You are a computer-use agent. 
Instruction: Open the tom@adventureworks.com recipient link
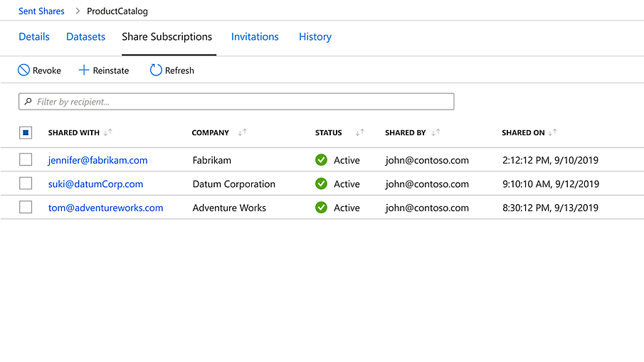click(105, 208)
